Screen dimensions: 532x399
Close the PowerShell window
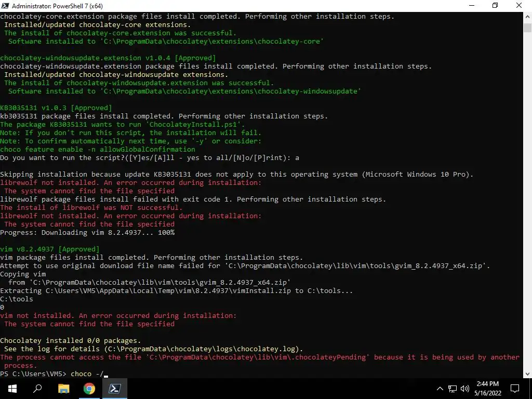[519, 6]
